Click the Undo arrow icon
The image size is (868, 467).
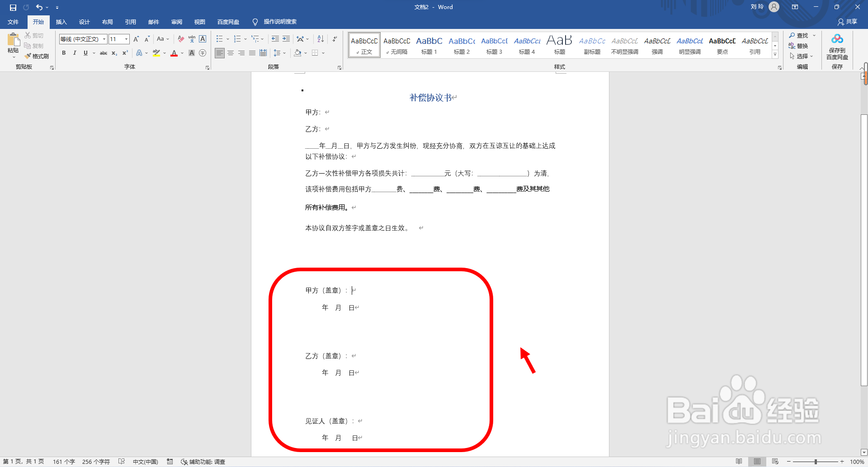pyautogui.click(x=39, y=7)
